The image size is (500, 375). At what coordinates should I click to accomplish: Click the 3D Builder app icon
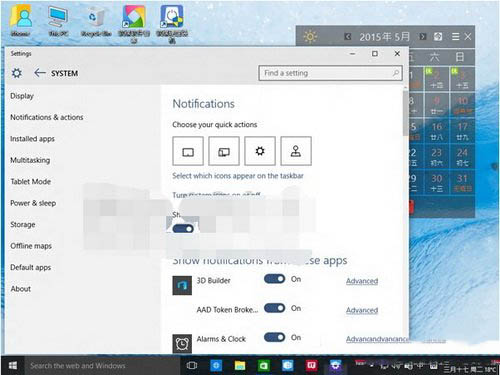point(182,285)
